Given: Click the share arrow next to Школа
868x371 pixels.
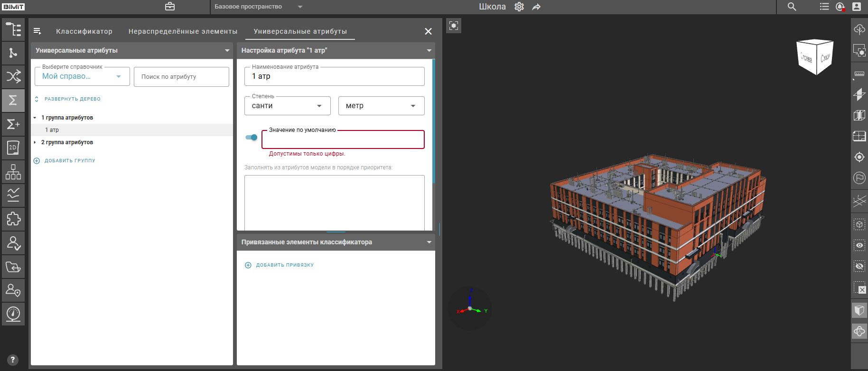Looking at the screenshot, I should [536, 7].
